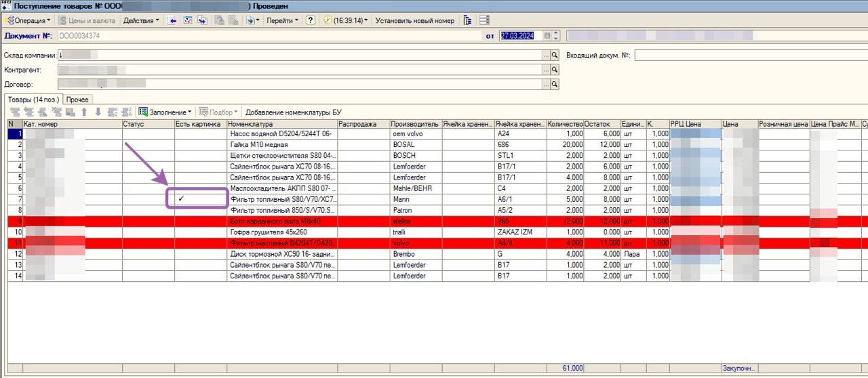Open the Операция dropdown menu
This screenshot has height=378, width=868.
[x=27, y=20]
